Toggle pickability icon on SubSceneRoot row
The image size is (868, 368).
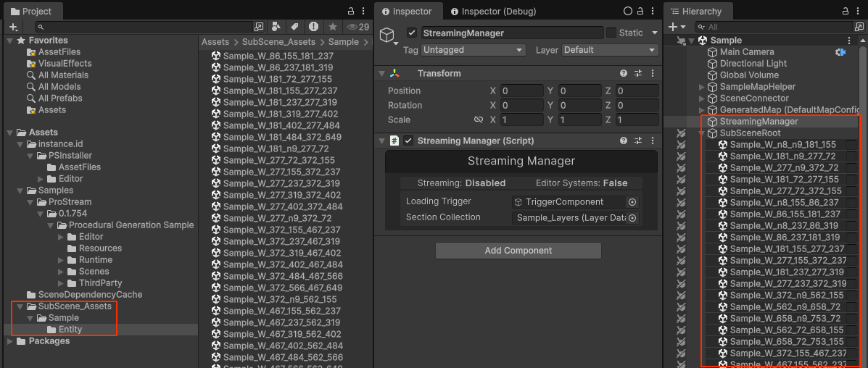pyautogui.click(x=681, y=133)
